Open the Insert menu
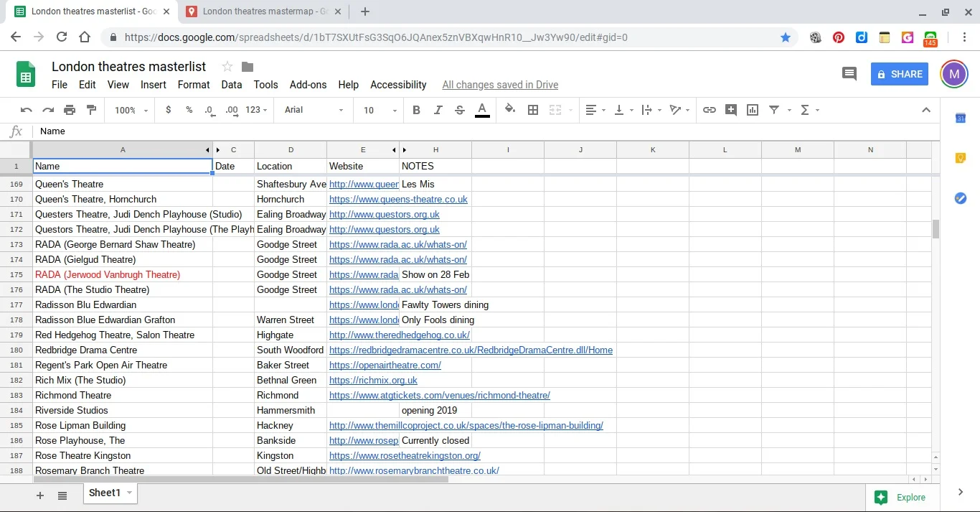Image resolution: width=980 pixels, height=512 pixels. pos(154,85)
